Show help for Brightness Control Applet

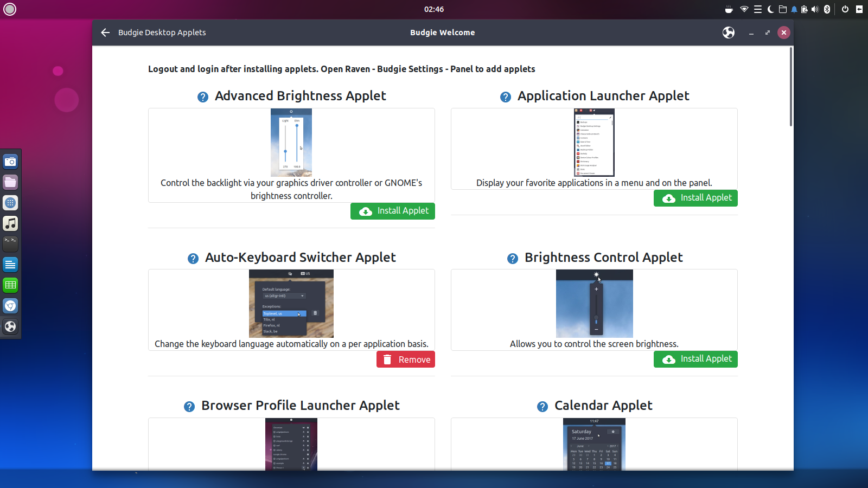[x=513, y=259]
